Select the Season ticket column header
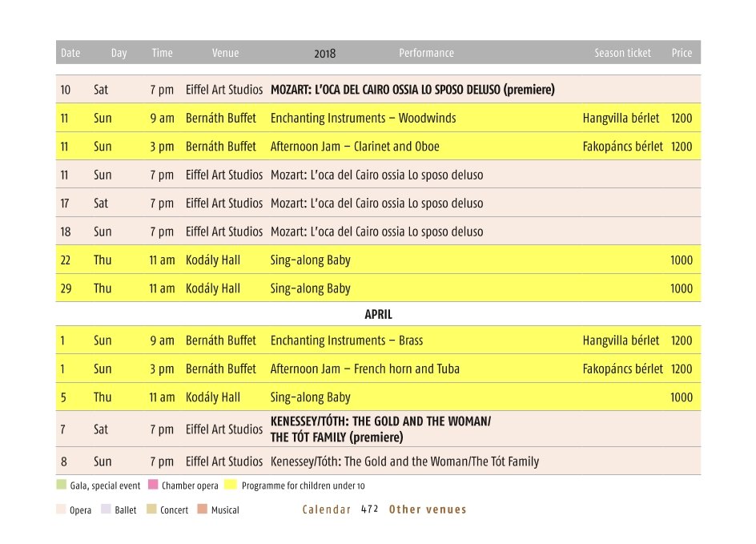Screen dimensions: 756x544 (622, 53)
